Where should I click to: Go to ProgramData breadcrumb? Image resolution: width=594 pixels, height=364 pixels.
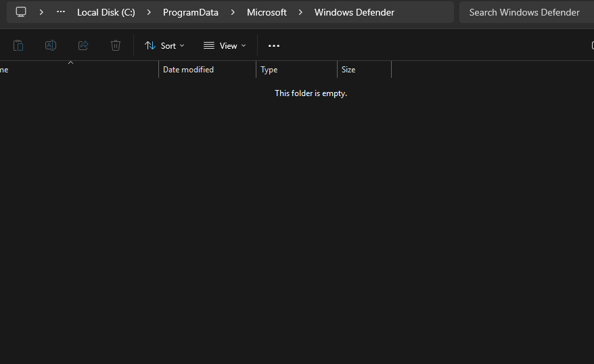coord(191,12)
